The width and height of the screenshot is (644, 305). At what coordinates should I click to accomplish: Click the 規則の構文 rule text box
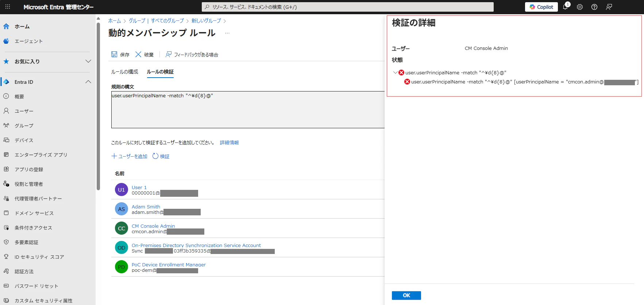[x=248, y=110]
